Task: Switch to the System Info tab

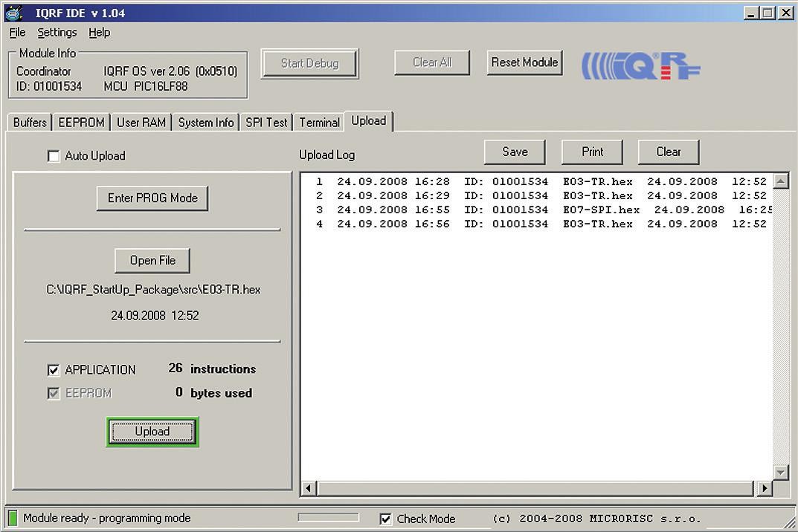Action: coord(206,123)
